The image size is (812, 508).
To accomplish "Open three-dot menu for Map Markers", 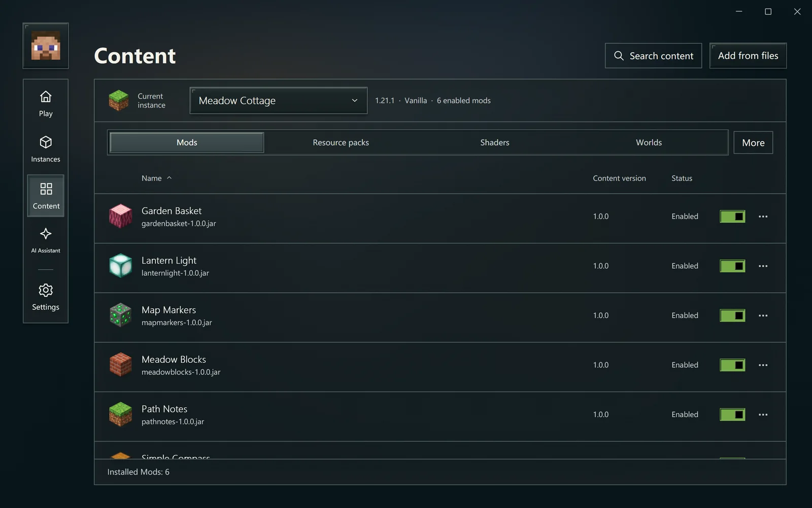I will coord(763,315).
